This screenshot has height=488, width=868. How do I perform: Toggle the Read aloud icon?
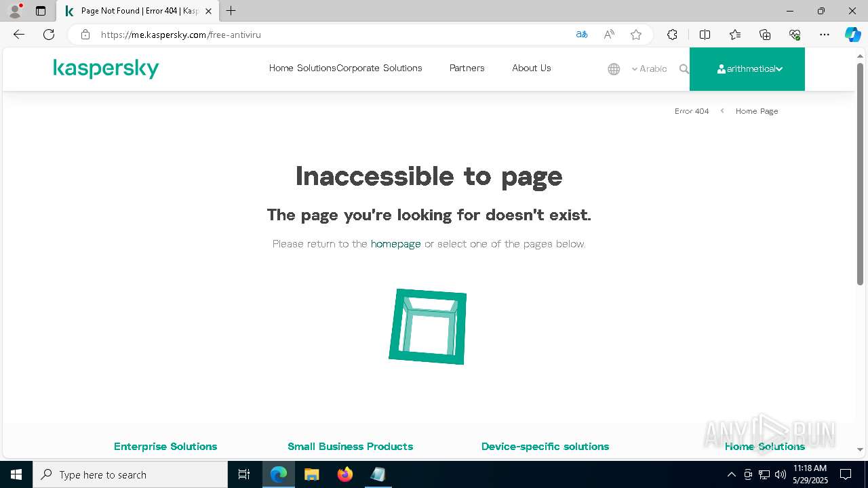tap(609, 35)
